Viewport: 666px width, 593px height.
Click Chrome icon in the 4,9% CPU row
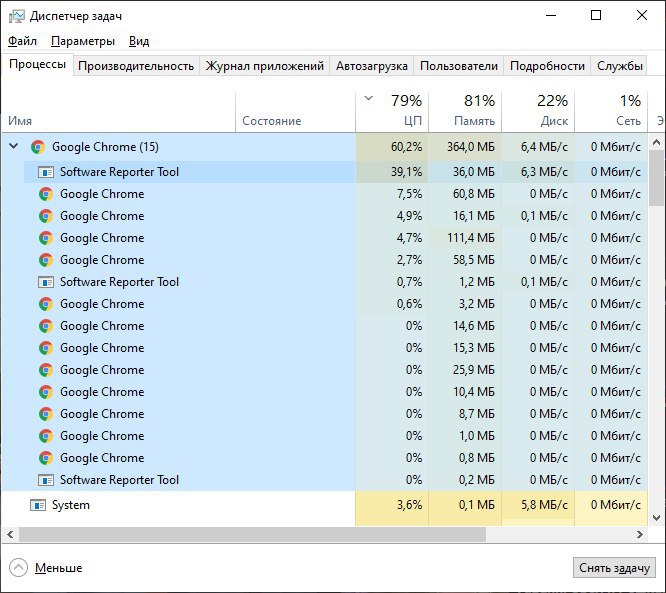pos(46,216)
